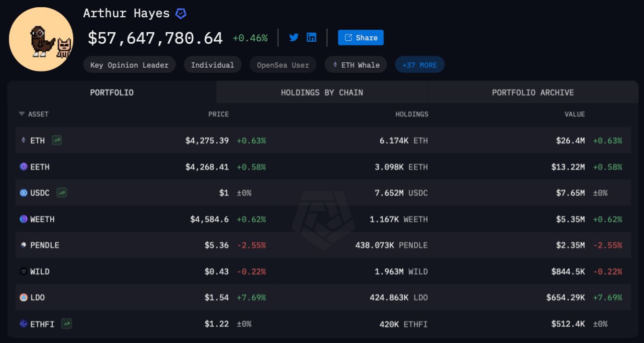Click the Share button
The height and width of the screenshot is (343, 644).
click(x=361, y=37)
